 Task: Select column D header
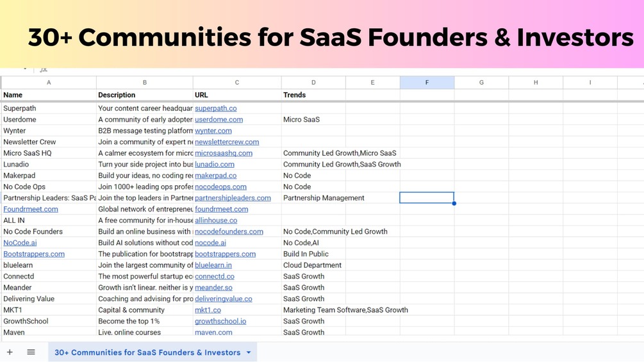click(313, 83)
